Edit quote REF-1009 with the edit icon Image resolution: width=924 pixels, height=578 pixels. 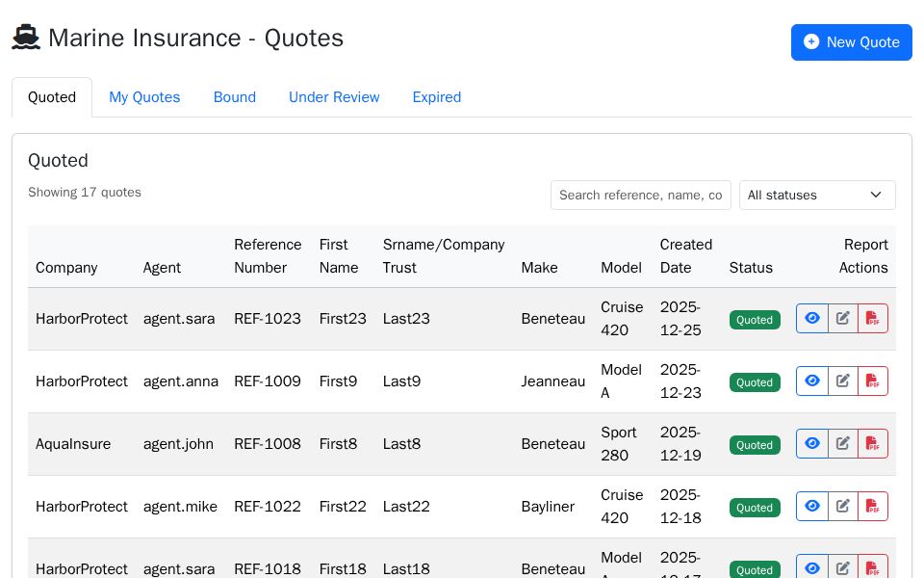tap(843, 381)
